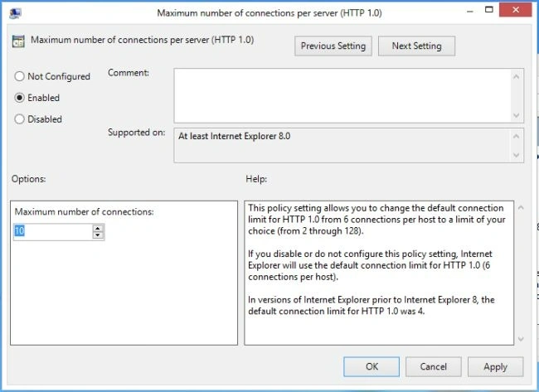
Task: Click the Help panel scroll down arrow
Action: click(521, 339)
